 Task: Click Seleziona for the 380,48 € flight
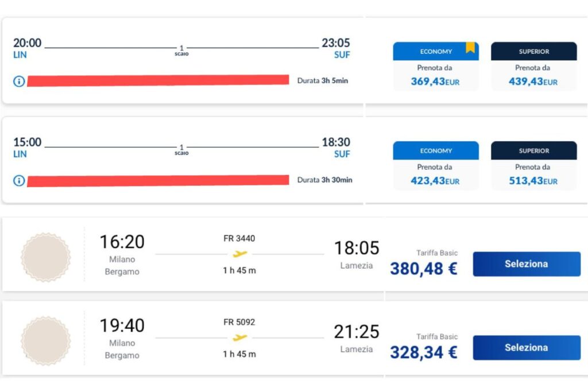[x=527, y=264]
